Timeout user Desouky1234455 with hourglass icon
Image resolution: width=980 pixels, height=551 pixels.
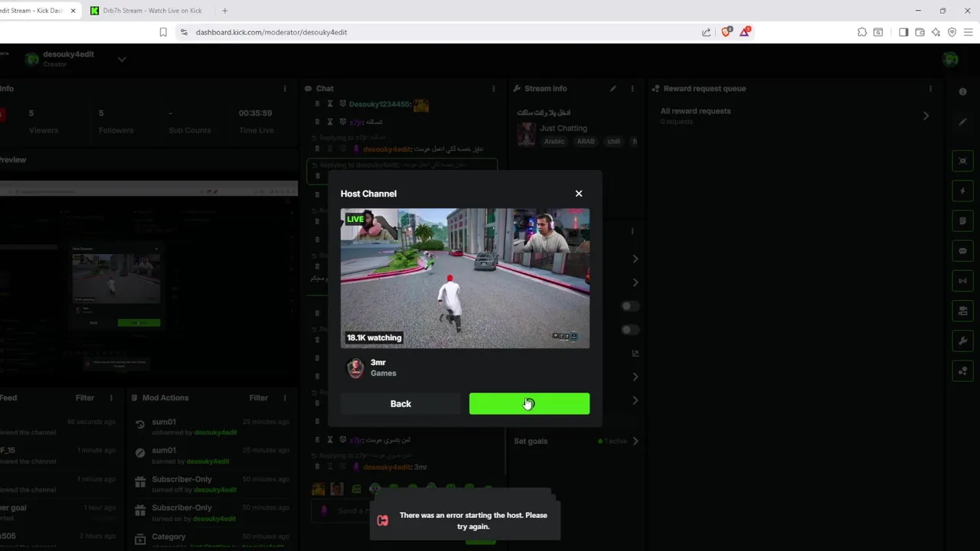tap(330, 104)
